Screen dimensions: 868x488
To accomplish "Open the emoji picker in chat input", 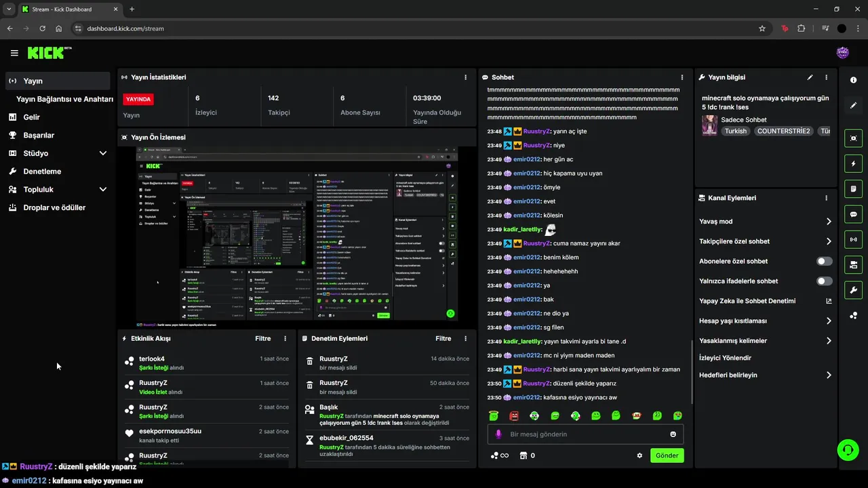I will tap(673, 434).
